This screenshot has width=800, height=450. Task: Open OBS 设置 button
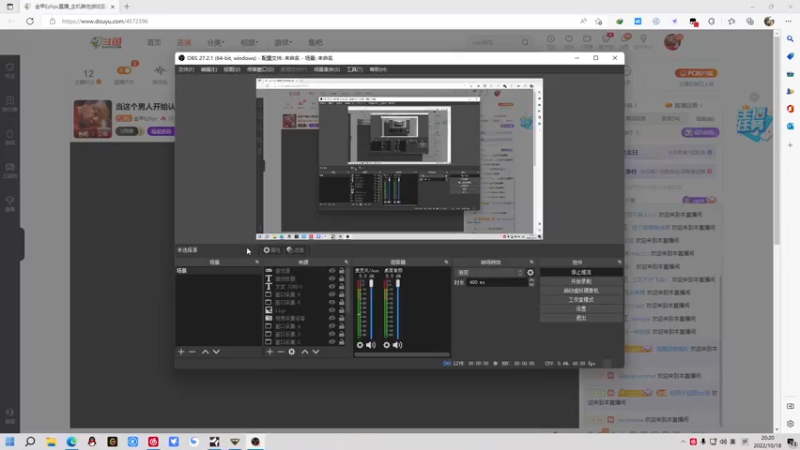coord(581,309)
